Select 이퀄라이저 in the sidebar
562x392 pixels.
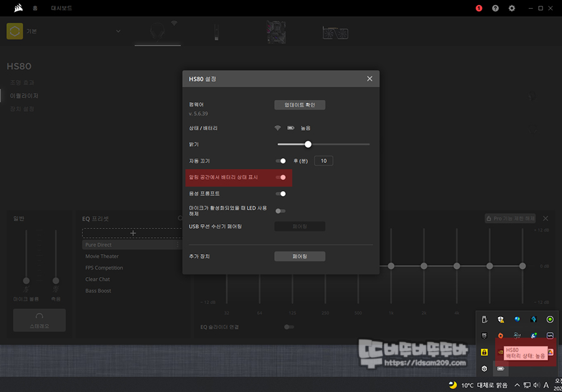[24, 96]
